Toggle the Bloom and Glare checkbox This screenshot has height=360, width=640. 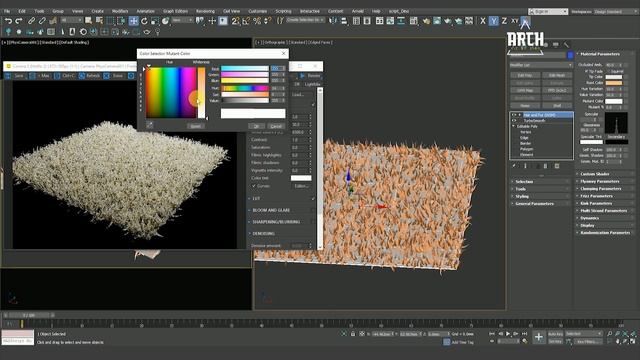click(313, 210)
